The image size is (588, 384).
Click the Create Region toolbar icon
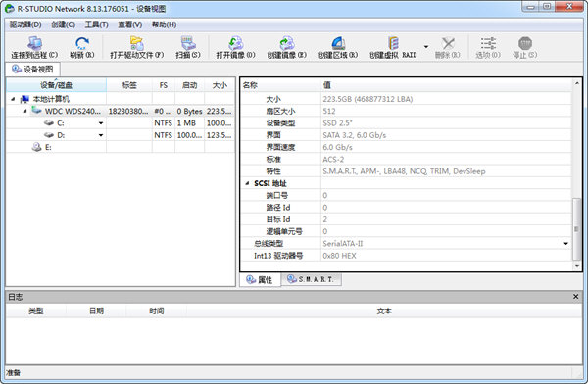338,43
